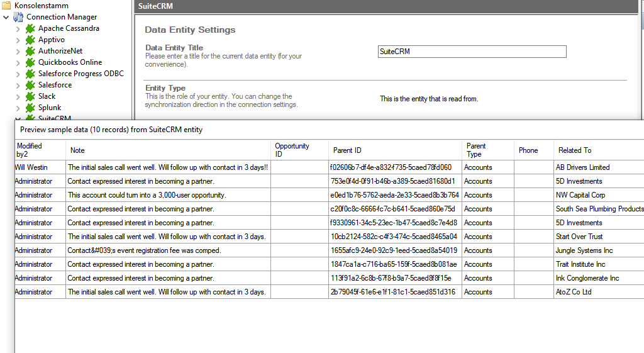Expand the Quickbooks Online tree node
The width and height of the screenshot is (644, 353).
(x=18, y=62)
